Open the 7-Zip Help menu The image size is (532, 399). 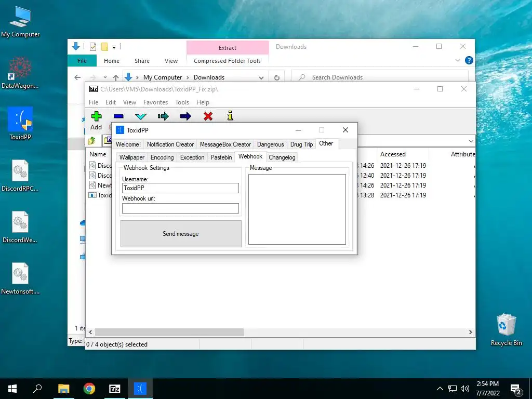pyautogui.click(x=203, y=102)
